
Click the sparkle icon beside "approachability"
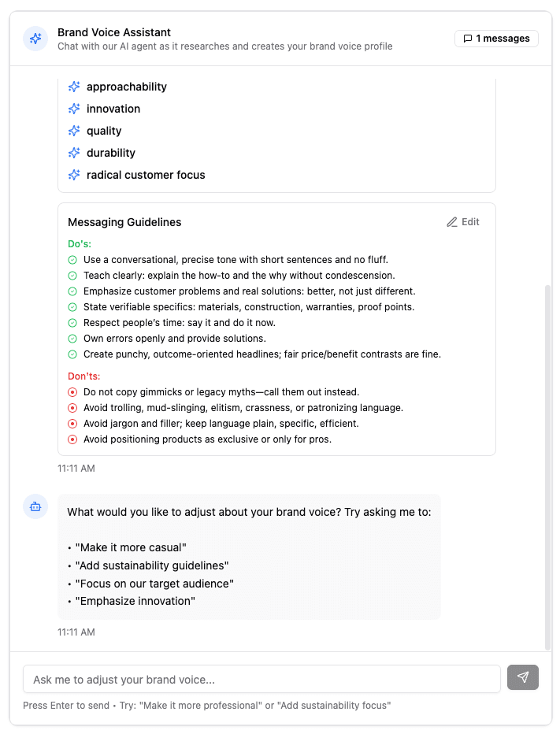(73, 87)
